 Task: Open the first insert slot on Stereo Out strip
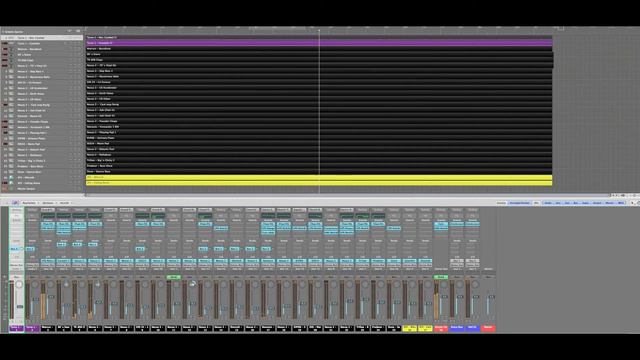[441, 224]
